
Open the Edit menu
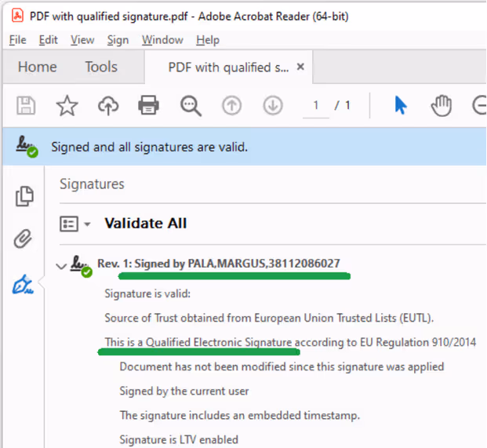[x=48, y=40]
